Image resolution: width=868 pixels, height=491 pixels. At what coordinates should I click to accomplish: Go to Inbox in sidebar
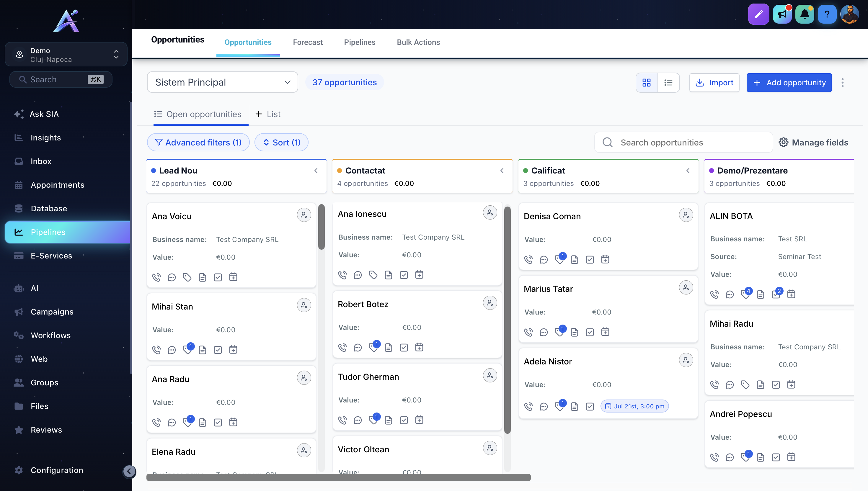click(41, 161)
